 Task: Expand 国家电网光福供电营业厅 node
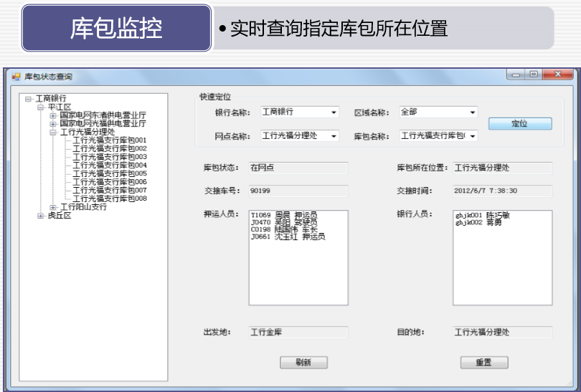[53, 124]
